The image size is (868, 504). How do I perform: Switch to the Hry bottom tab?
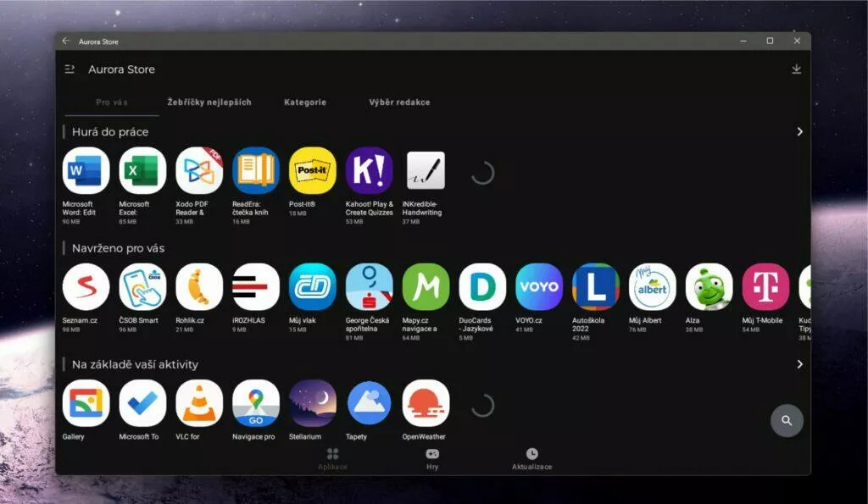(x=432, y=459)
